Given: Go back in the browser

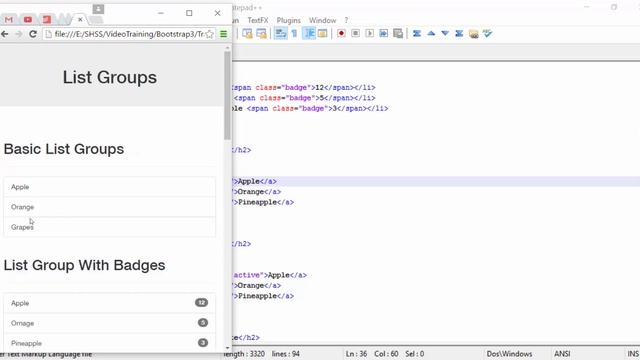Looking at the screenshot, I should point(5,34).
